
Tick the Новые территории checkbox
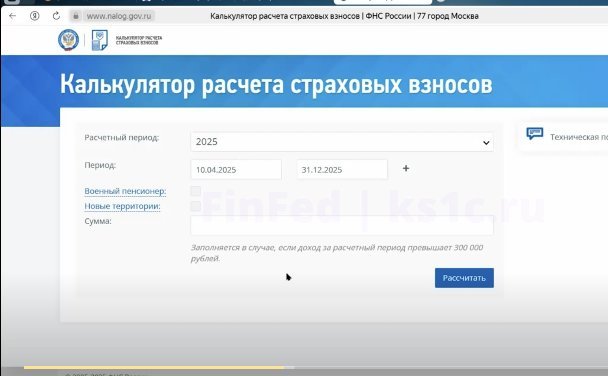pyautogui.click(x=196, y=206)
